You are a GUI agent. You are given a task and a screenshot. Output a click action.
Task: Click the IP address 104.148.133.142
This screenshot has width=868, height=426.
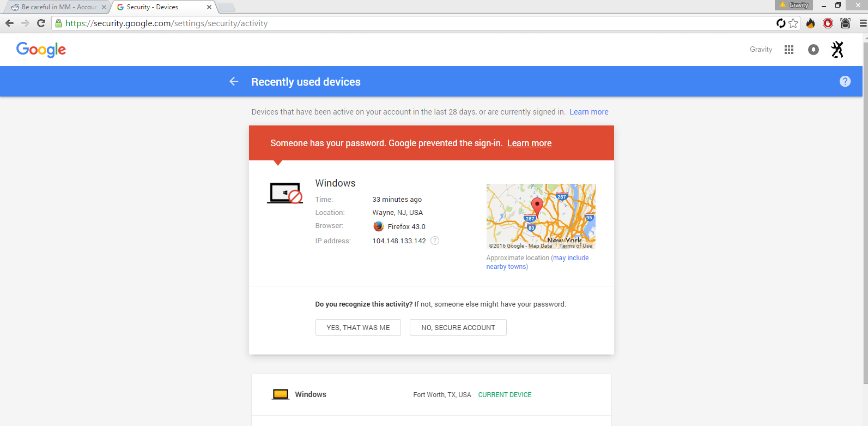click(x=399, y=241)
